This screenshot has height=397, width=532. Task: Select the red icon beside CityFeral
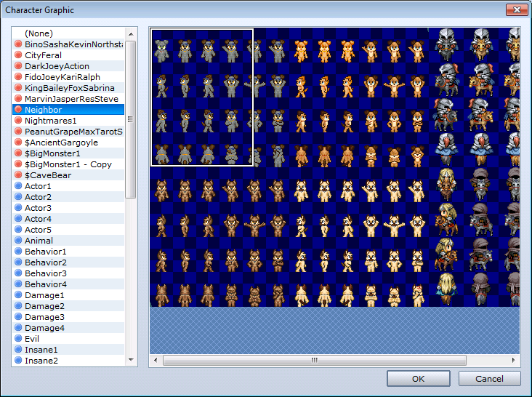pos(18,55)
